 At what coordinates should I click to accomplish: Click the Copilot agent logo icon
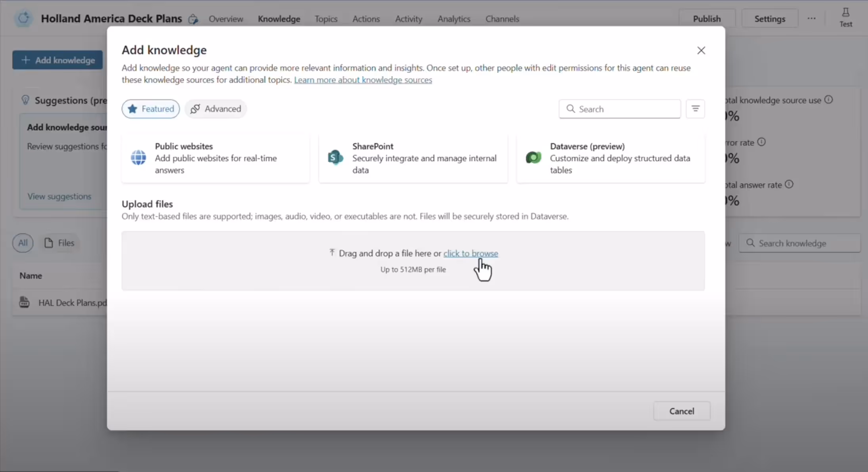(23, 18)
